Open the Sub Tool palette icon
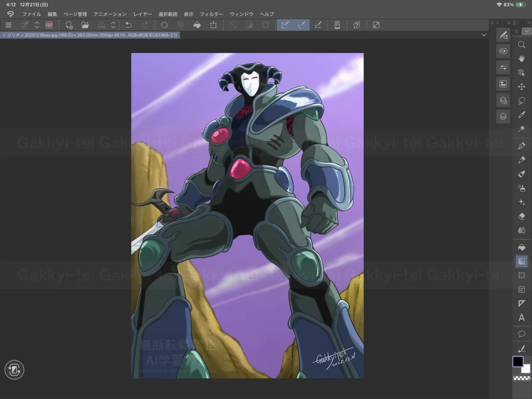532x399 pixels. pos(503,35)
